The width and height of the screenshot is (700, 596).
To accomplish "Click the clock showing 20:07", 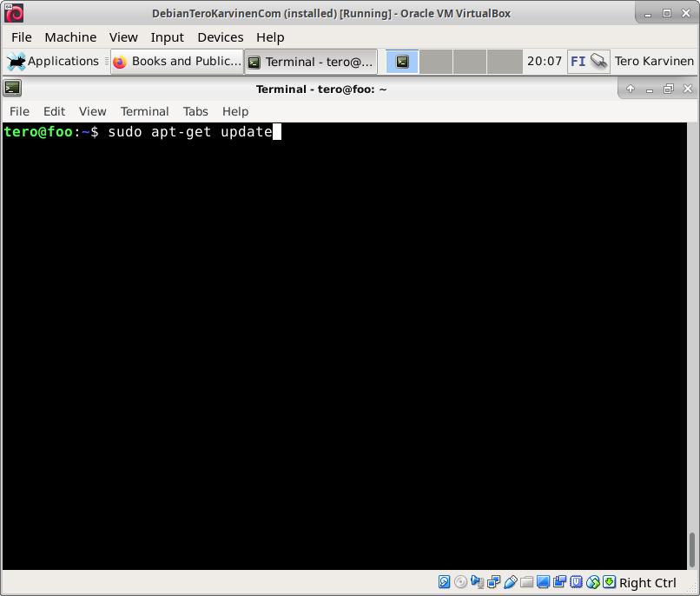I will pos(545,62).
